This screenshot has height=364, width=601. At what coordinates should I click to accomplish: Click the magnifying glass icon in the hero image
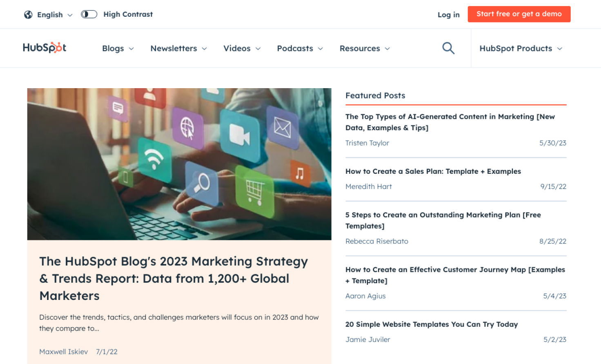tap(203, 182)
